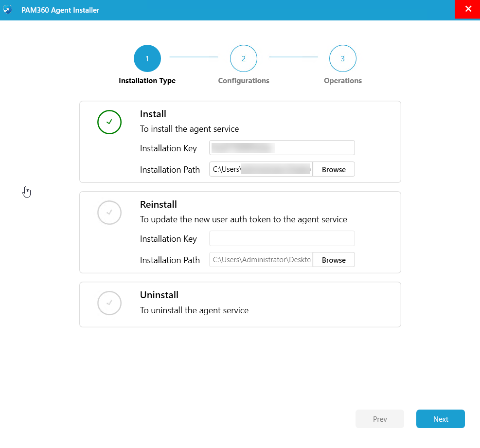Viewport: 480px width, 448px height.
Task: Click the Installation Type step label
Action: pos(147,81)
